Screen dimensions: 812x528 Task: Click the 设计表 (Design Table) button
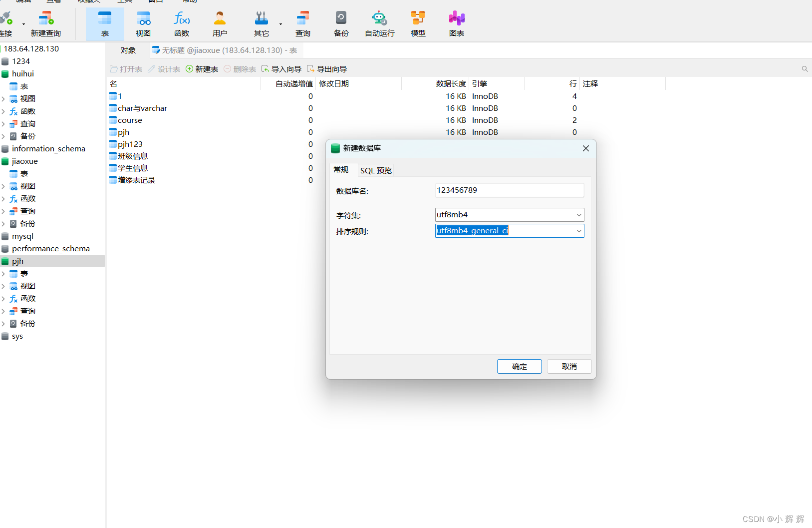(164, 69)
